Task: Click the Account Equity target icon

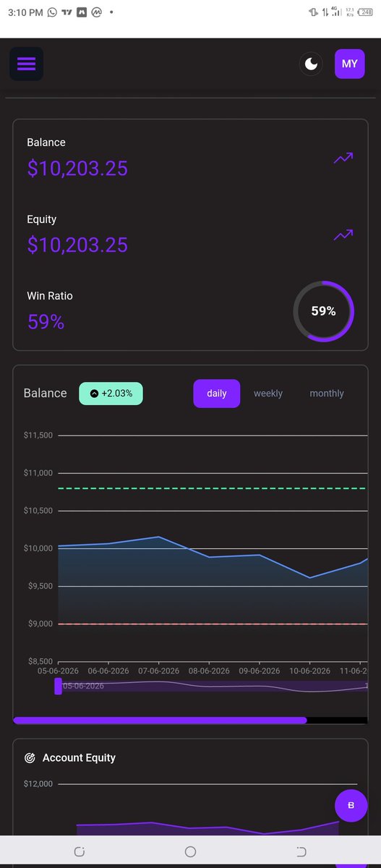Action: click(30, 758)
